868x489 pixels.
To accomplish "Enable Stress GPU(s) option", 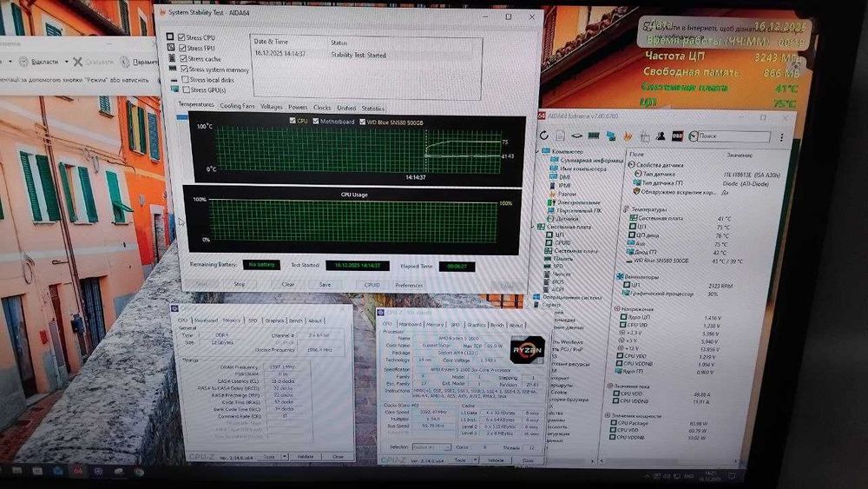I will click(187, 89).
